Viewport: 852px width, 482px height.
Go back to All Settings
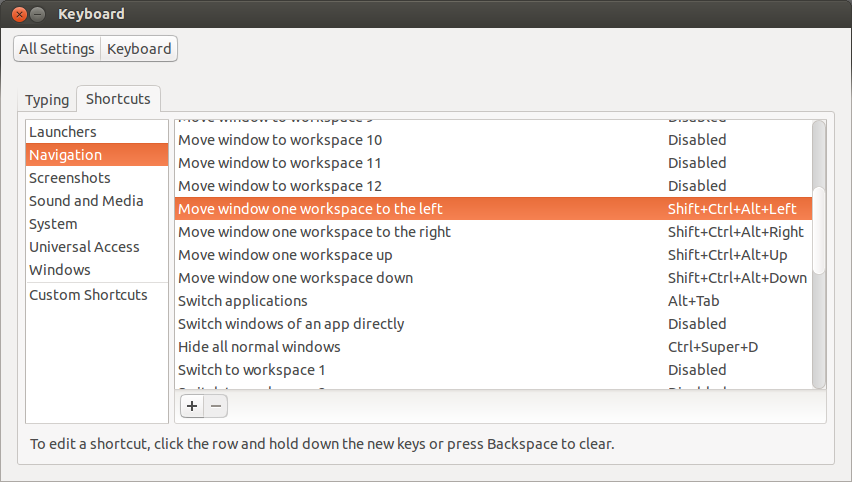(57, 49)
